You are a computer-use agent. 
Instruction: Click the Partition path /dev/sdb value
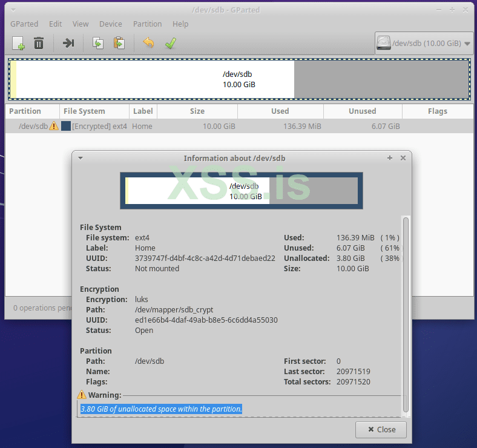tap(150, 361)
